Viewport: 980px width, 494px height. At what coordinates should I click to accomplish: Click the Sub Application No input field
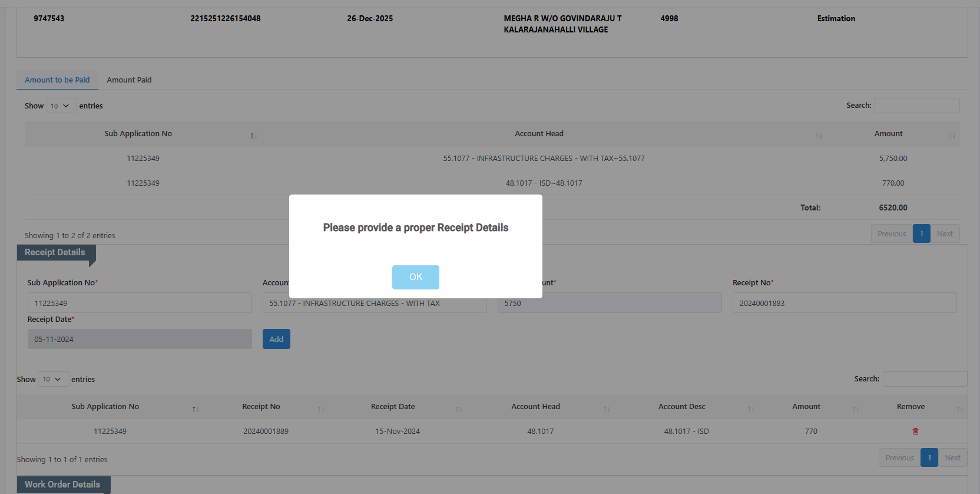(x=140, y=303)
